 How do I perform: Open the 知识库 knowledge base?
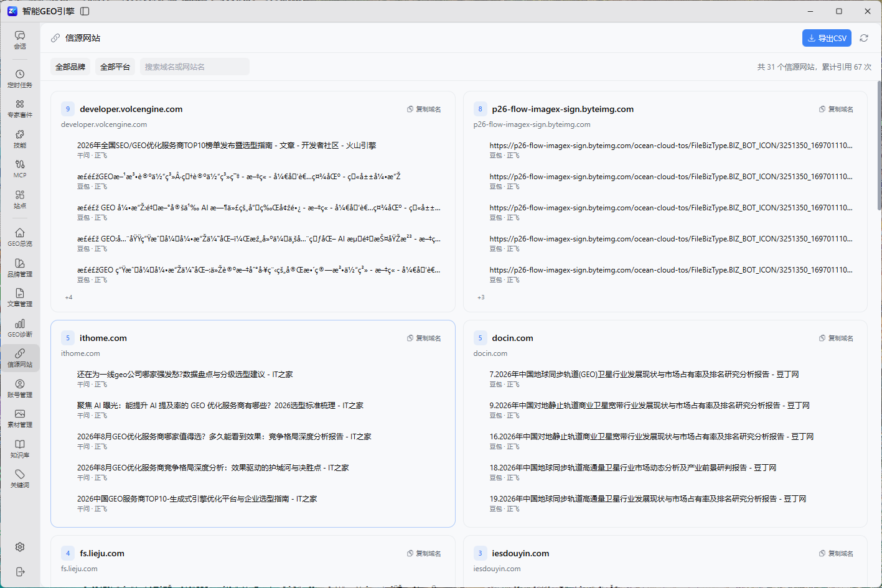pos(20,449)
